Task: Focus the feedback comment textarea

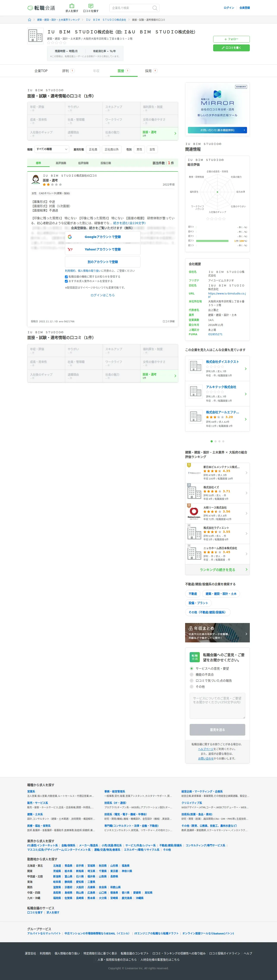Action: (x=217, y=706)
